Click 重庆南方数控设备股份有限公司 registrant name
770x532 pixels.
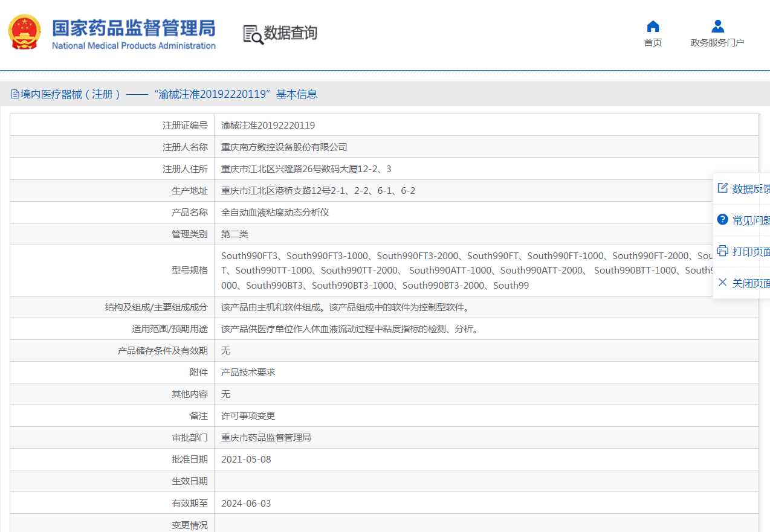(x=284, y=147)
